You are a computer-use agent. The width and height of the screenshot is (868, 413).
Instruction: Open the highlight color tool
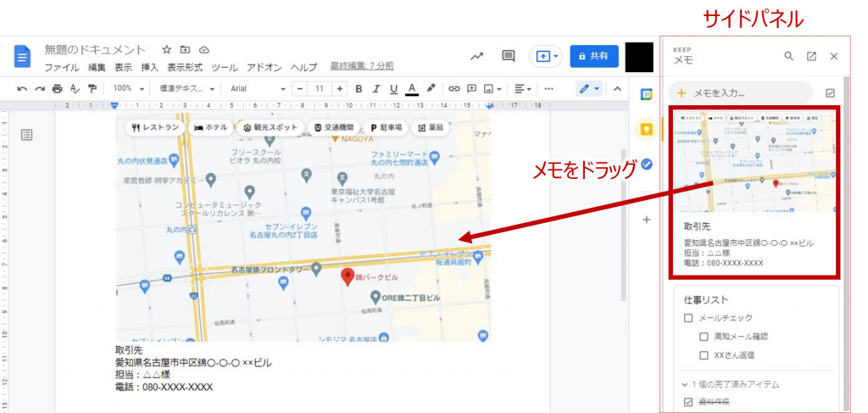[431, 88]
